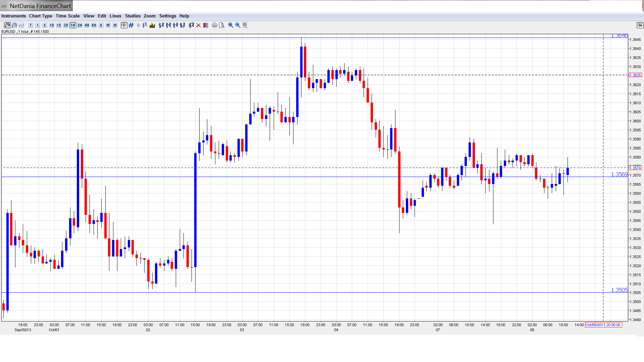Viewport: 644px width, 362px height.
Task: Choose the daily D time scale
Action: [101, 25]
